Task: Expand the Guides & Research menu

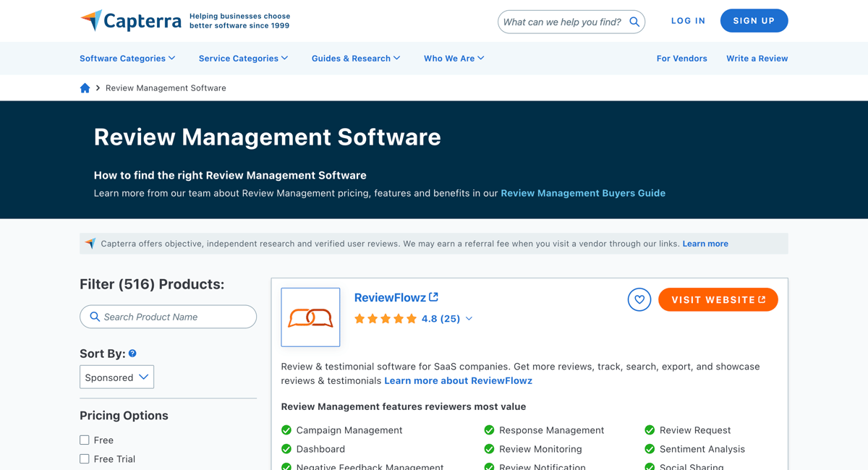Action: (x=356, y=59)
